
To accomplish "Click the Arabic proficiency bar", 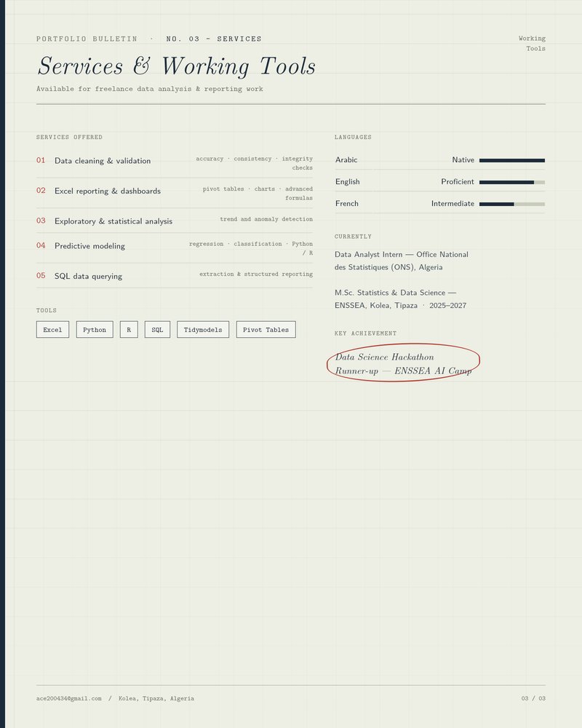I will pos(512,160).
